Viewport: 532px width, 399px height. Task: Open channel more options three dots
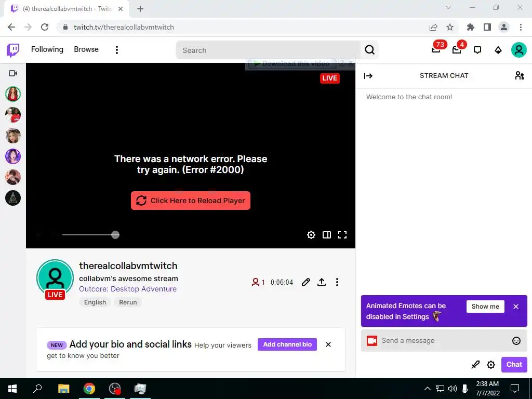click(337, 282)
